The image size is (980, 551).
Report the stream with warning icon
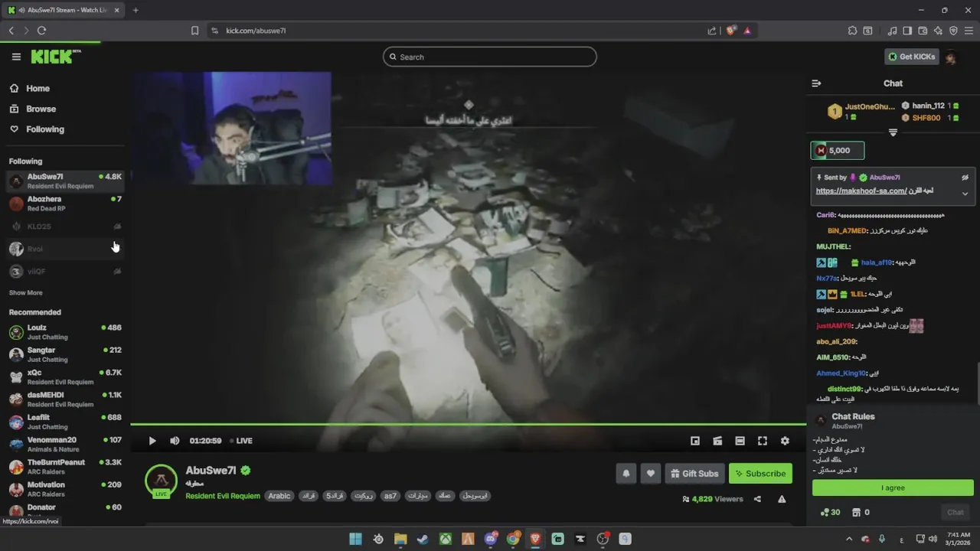(782, 499)
